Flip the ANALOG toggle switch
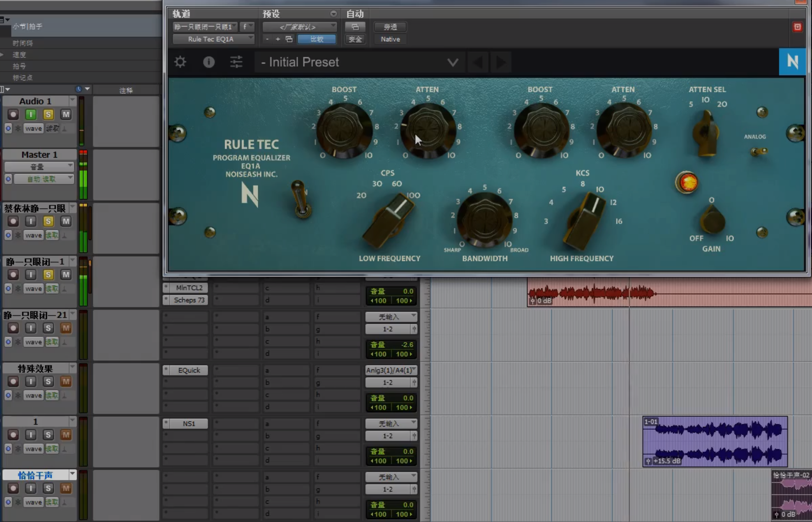This screenshot has width=812, height=522. click(758, 151)
